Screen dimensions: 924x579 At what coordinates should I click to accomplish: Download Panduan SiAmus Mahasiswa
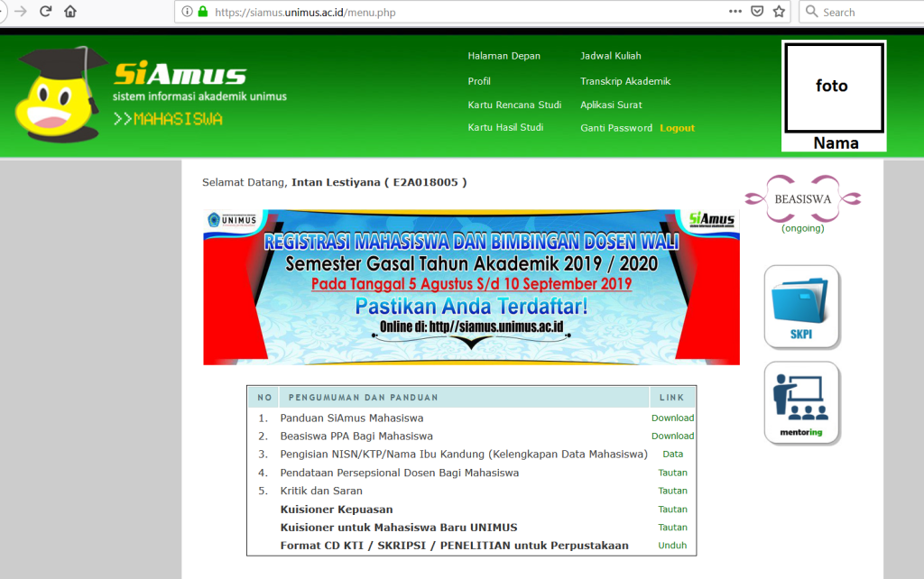[672, 418]
